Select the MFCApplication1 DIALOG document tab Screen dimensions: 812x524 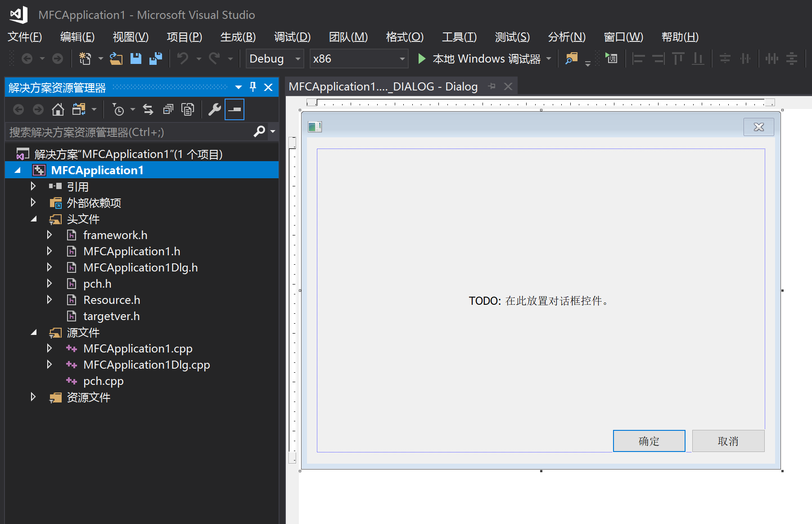[x=383, y=86]
